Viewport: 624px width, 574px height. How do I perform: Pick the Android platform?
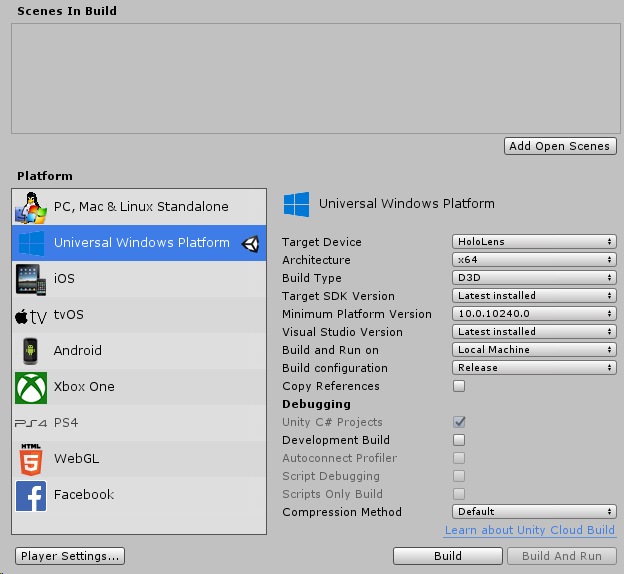[139, 351]
